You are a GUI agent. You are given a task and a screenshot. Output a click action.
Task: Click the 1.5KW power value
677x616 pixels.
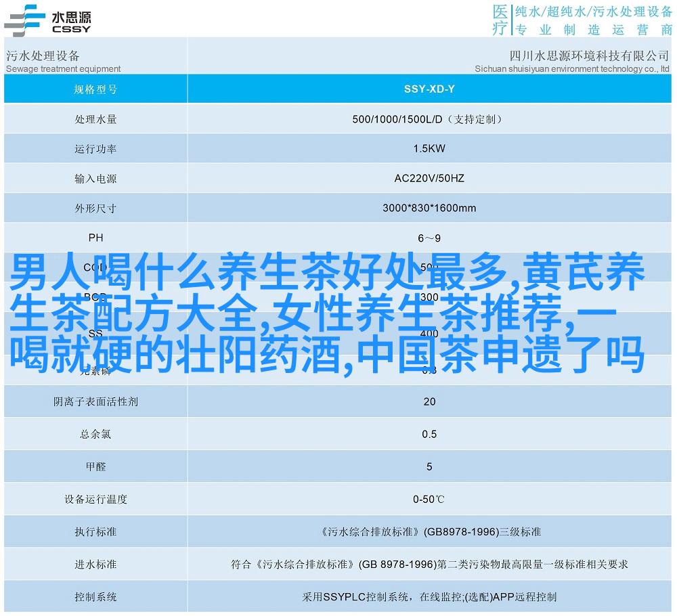[429, 149]
